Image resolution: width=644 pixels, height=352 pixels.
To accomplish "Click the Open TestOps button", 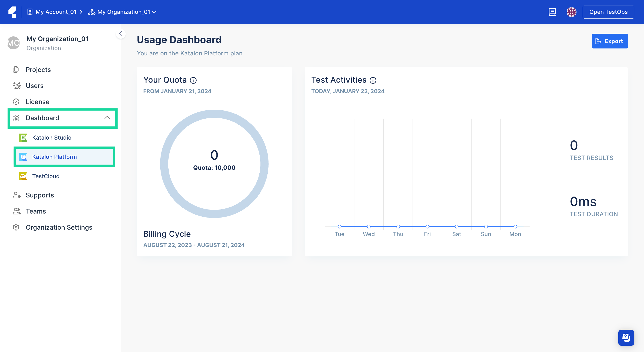I will click(608, 12).
